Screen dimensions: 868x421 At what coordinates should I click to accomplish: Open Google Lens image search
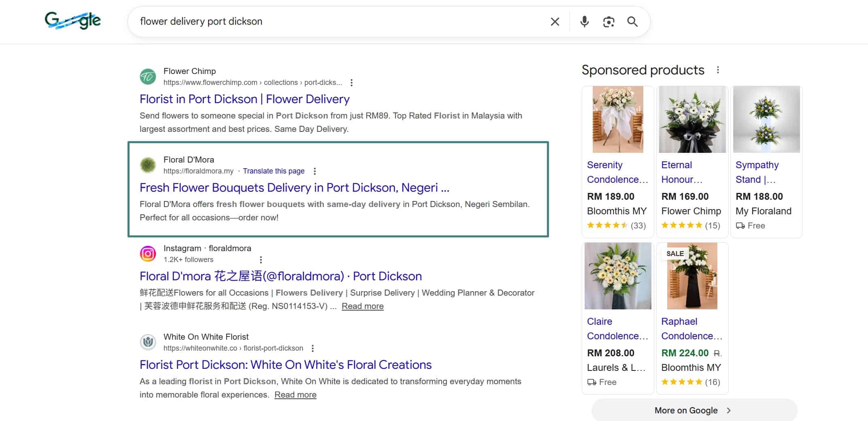click(x=608, y=21)
